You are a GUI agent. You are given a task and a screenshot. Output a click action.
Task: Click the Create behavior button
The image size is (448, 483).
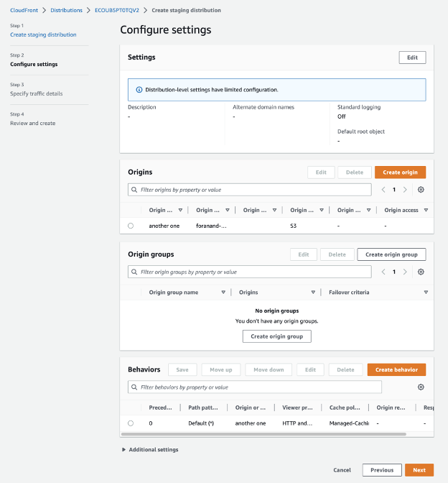point(396,369)
